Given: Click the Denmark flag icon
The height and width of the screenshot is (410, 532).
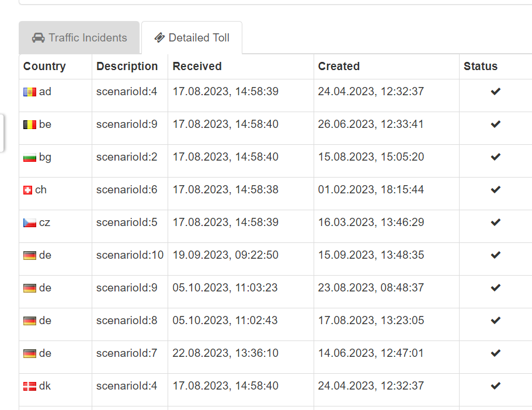Looking at the screenshot, I should pyautogui.click(x=30, y=386).
